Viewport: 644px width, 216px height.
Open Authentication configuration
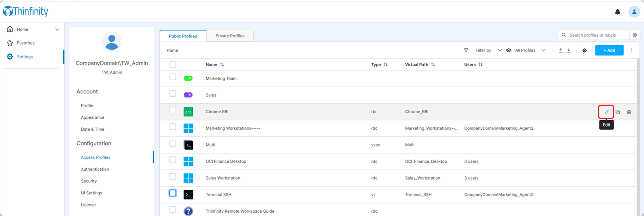point(95,169)
